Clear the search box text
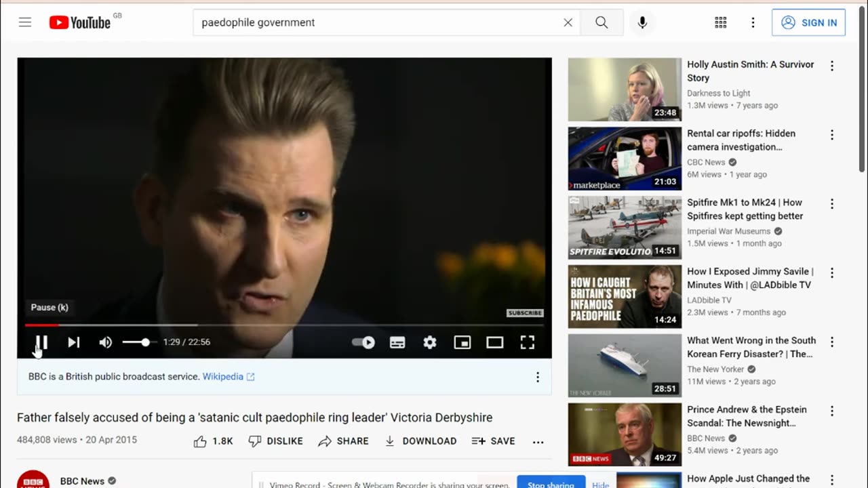This screenshot has width=868, height=488. coord(568,22)
